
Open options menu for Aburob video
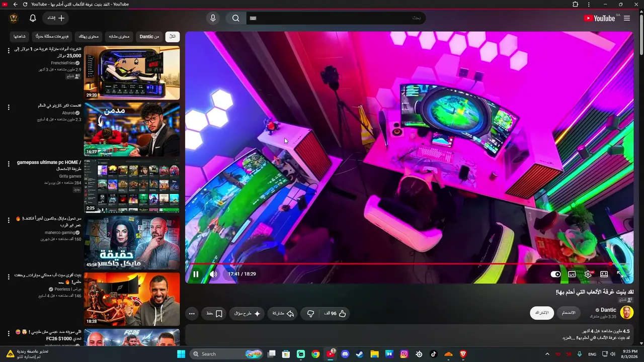[x=9, y=107]
